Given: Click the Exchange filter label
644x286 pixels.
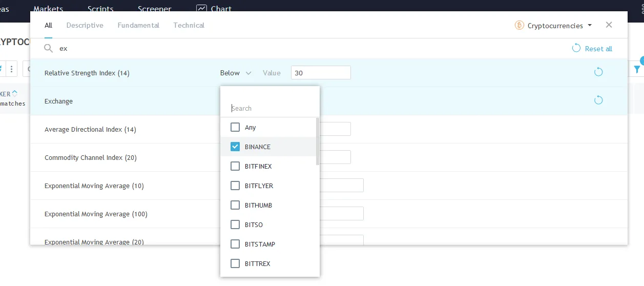Looking at the screenshot, I should 58,101.
